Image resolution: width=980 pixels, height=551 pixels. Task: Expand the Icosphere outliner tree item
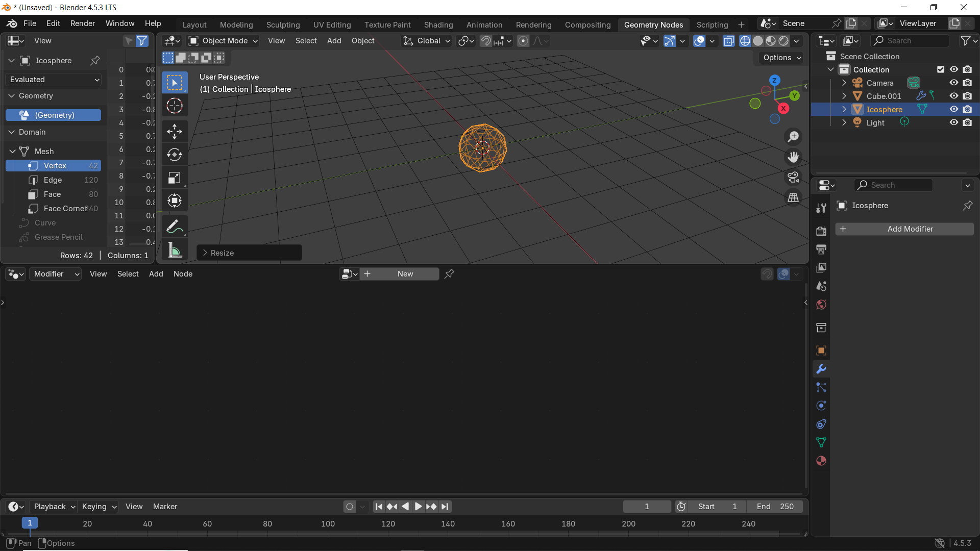click(844, 109)
